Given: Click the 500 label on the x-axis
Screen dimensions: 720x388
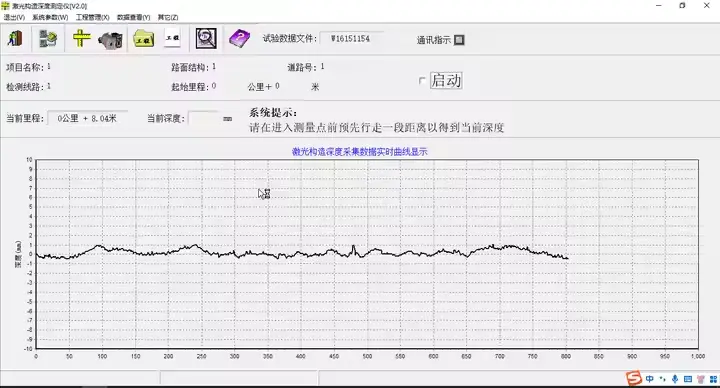Looking at the screenshot, I should (x=367, y=356).
